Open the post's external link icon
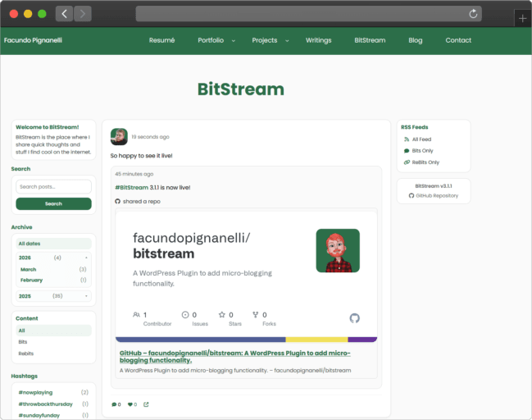 pyautogui.click(x=146, y=404)
